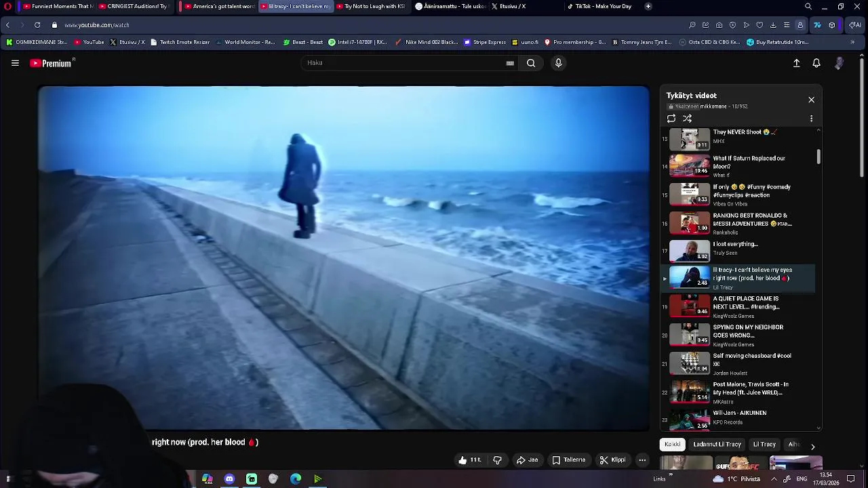
Task: Open SPYING ON MY NEIGHBOR GOES WRONG video
Action: (x=738, y=335)
